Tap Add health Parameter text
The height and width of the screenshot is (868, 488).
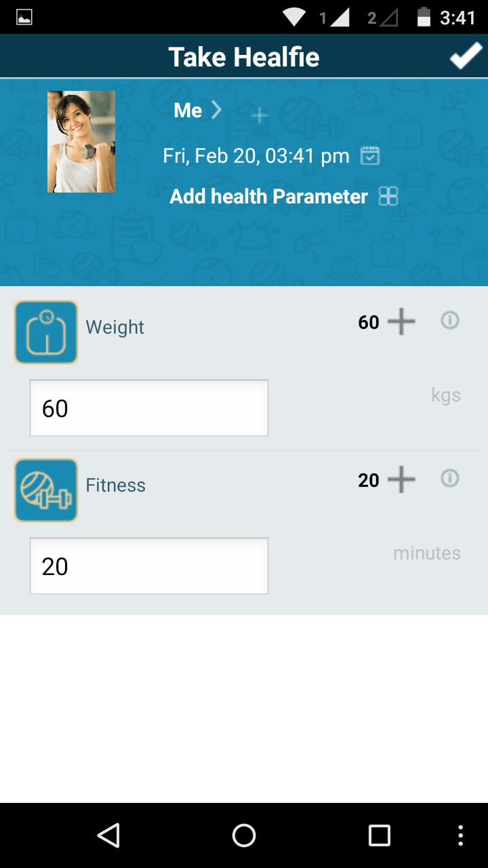pyautogui.click(x=268, y=197)
